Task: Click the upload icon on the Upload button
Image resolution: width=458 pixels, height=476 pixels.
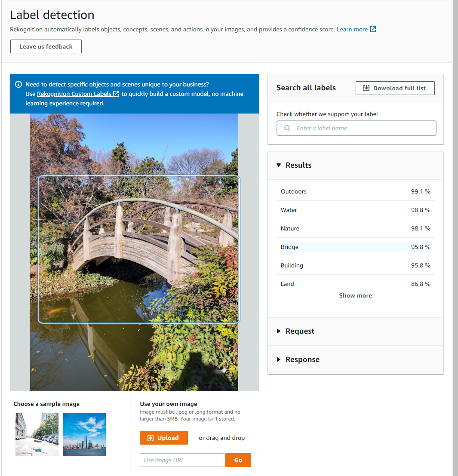Action: point(151,438)
